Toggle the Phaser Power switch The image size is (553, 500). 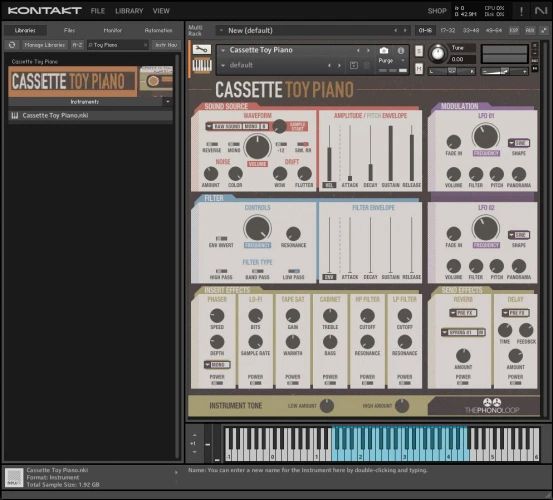pyautogui.click(x=217, y=383)
